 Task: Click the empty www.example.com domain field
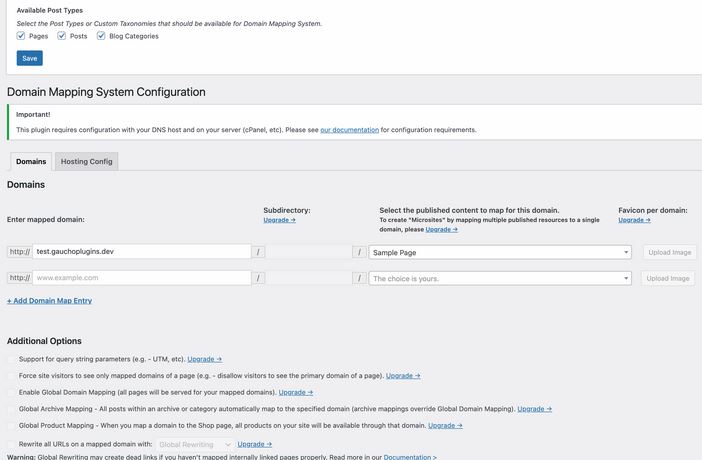tap(141, 278)
